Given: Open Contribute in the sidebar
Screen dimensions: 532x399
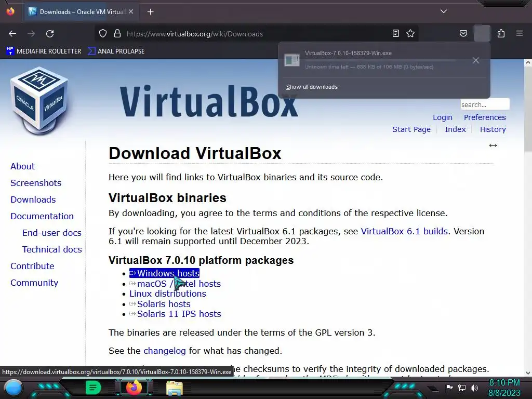Looking at the screenshot, I should click(x=32, y=266).
